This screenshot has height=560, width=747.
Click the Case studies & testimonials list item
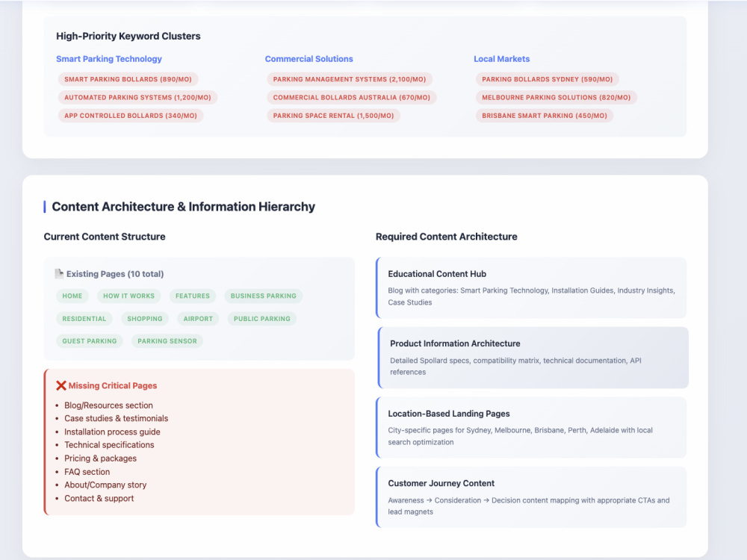117,419
